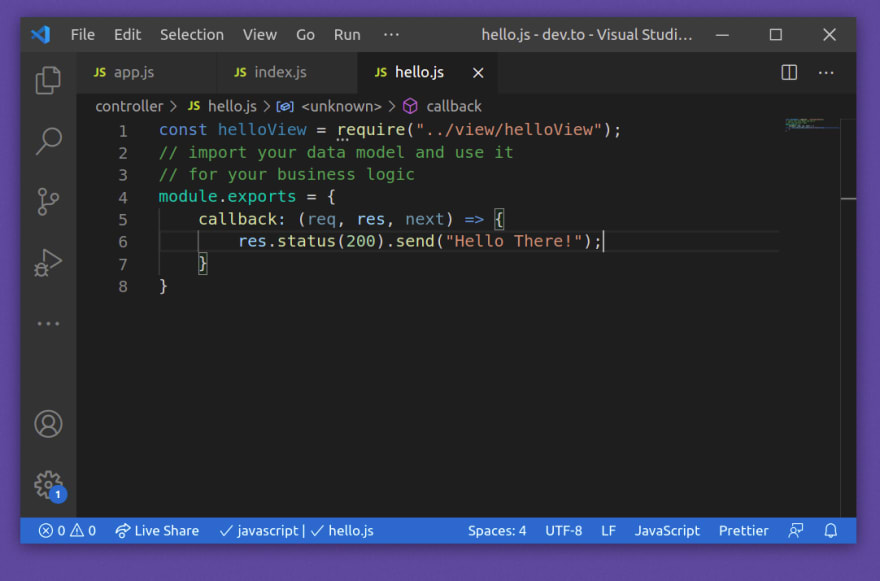Minimize the VS Code window
The width and height of the screenshot is (880, 581).
722,35
